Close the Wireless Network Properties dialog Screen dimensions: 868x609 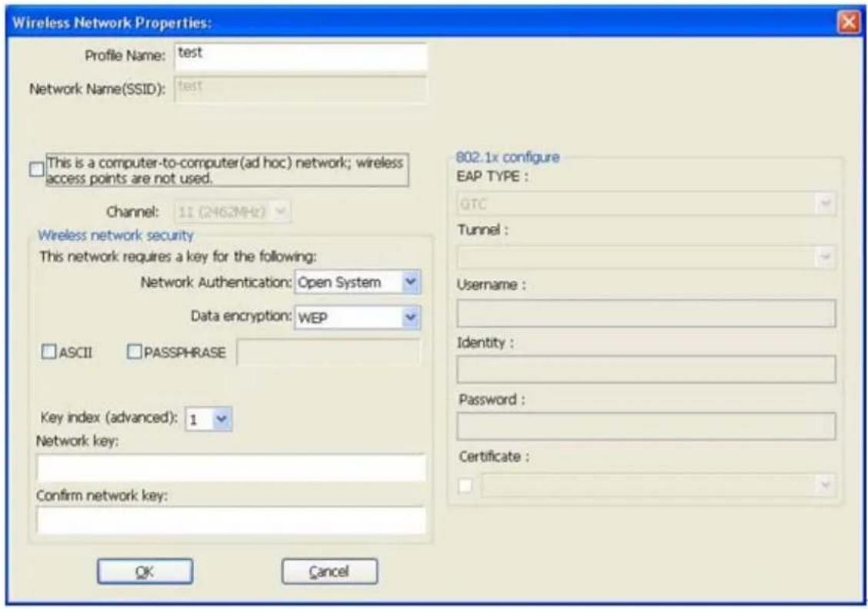click(849, 22)
